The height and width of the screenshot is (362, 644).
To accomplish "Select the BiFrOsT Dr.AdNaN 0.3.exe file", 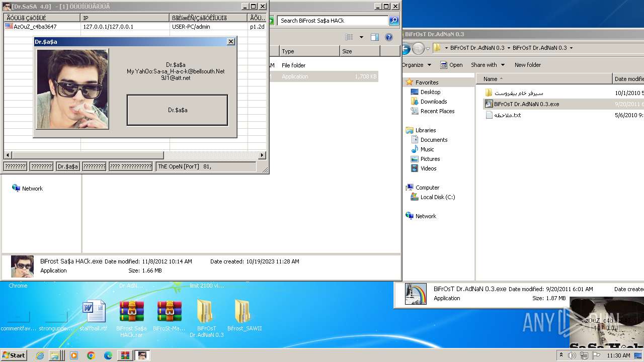I will click(522, 104).
